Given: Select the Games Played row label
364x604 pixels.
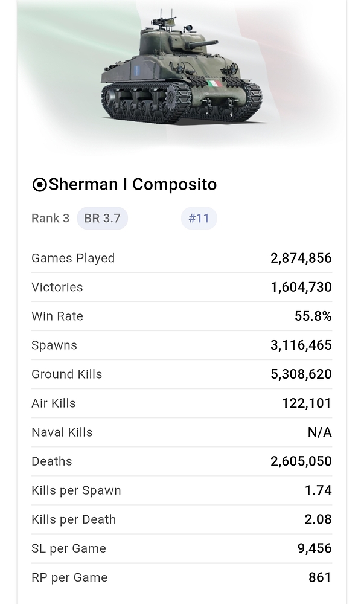Looking at the screenshot, I should (73, 259).
